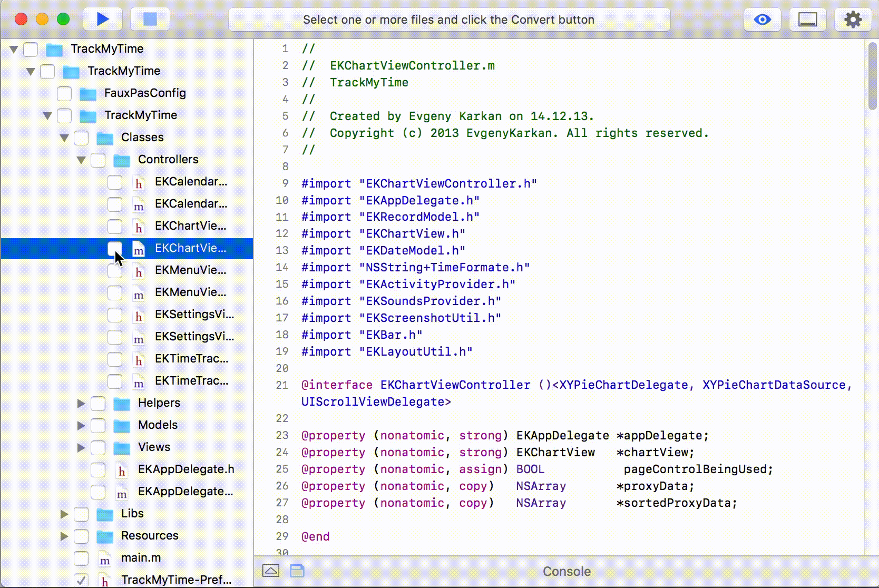Click the m icon beside EKAppDelegate implementation
879x588 pixels.
point(122,493)
